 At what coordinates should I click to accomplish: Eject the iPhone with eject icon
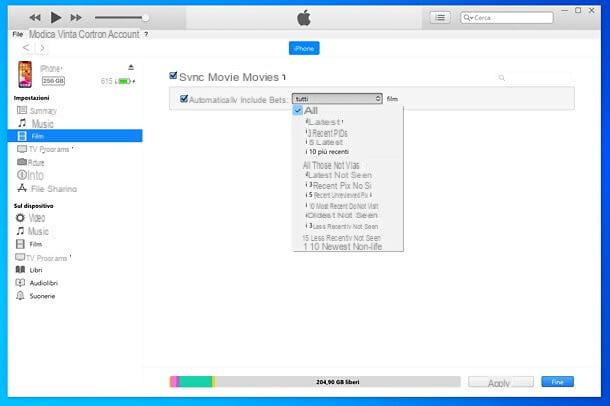[x=131, y=67]
